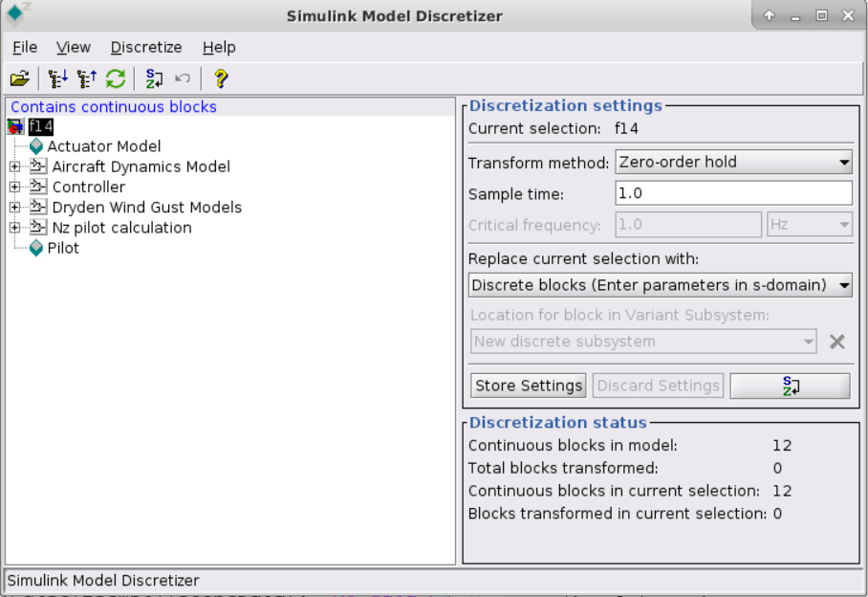The width and height of the screenshot is (868, 597).
Task: Click the Total blocks transformed label
Action: [563, 468]
